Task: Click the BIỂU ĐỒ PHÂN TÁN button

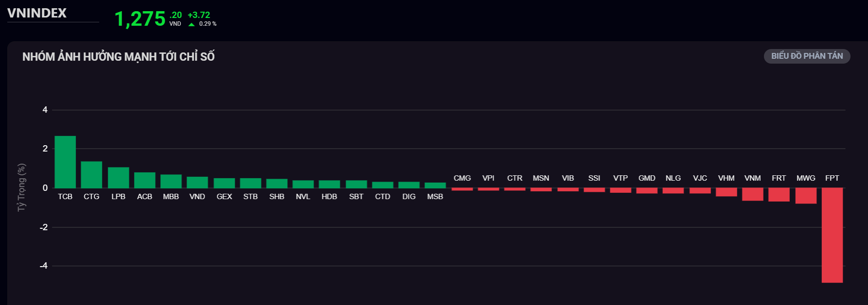Action: click(807, 56)
